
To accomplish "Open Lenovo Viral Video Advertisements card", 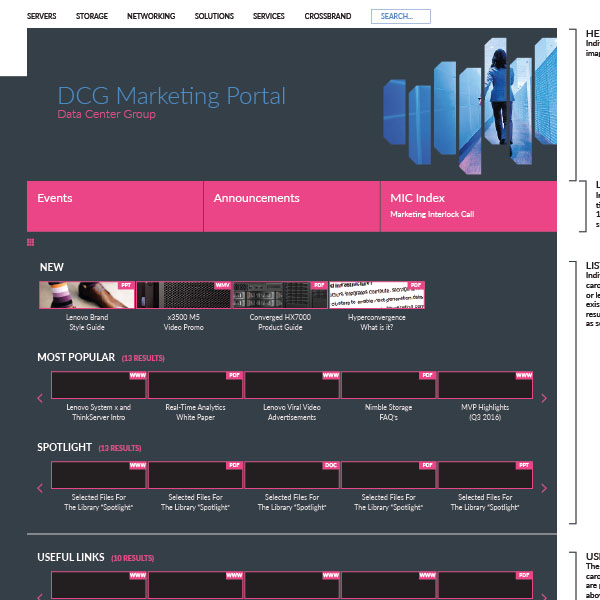I will point(292,385).
